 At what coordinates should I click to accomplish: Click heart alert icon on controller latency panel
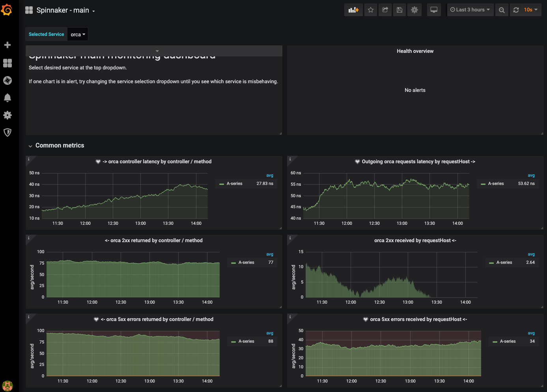98,162
